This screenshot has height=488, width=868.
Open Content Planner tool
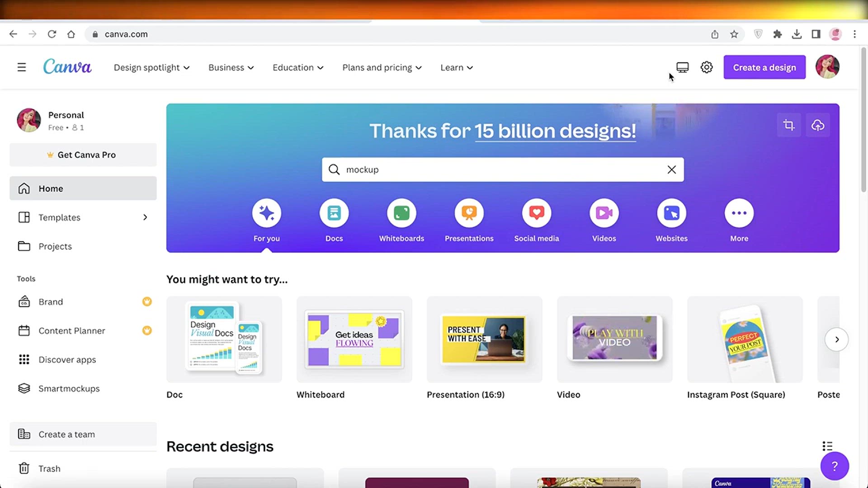click(83, 331)
